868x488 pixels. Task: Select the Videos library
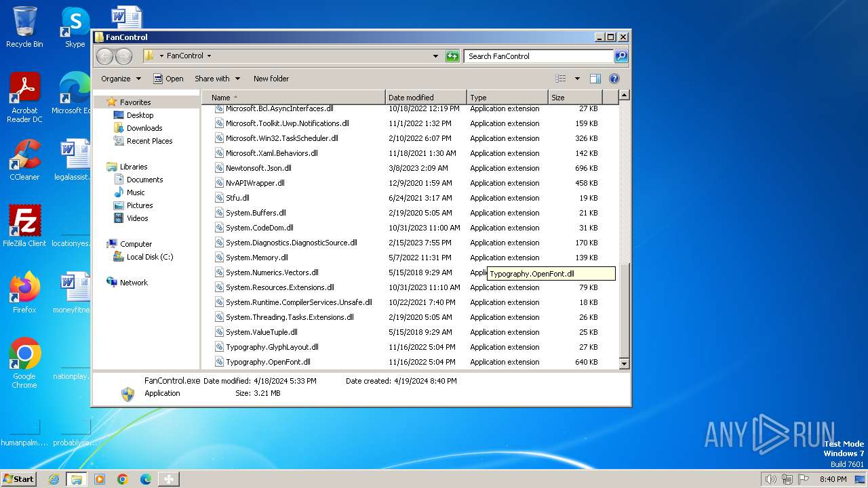tap(137, 218)
